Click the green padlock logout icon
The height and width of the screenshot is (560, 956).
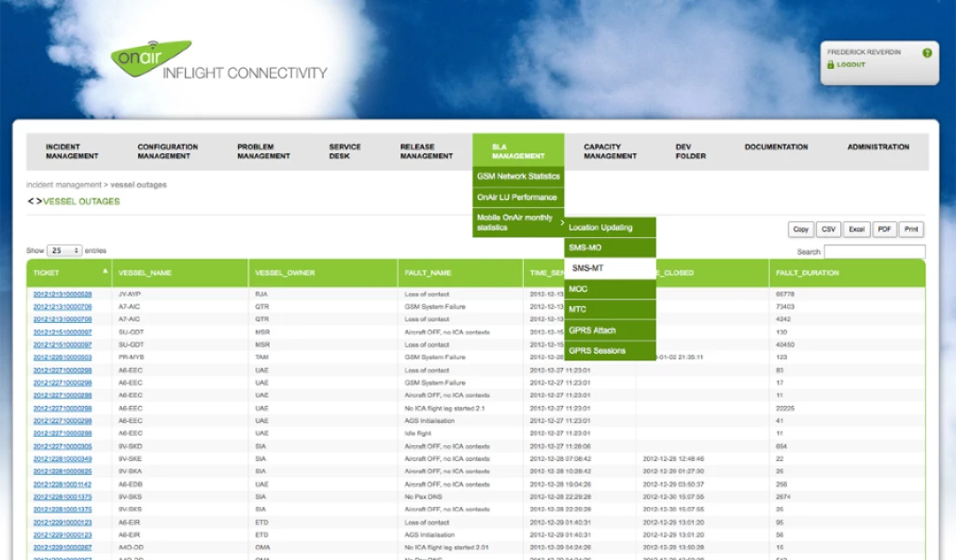click(830, 65)
